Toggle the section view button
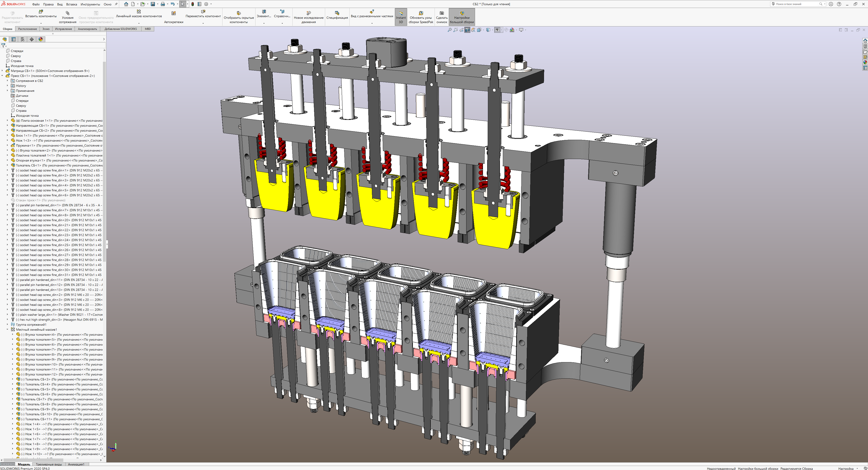 point(467,30)
